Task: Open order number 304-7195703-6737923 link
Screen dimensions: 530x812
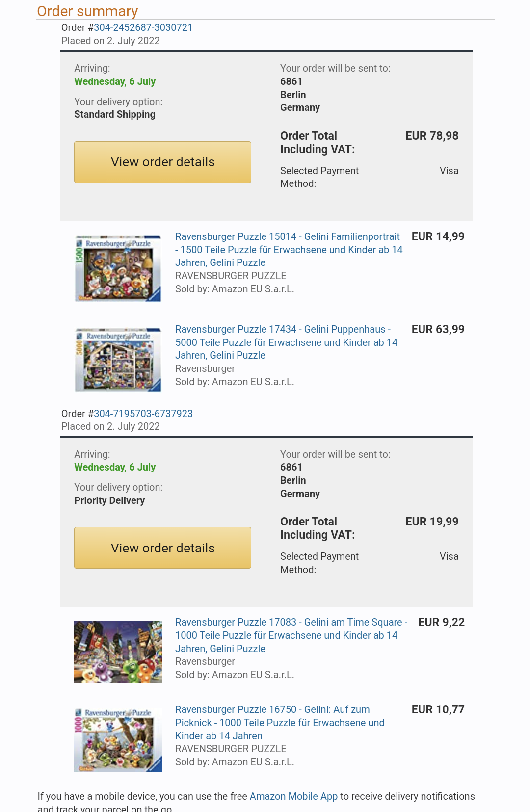Action: pyautogui.click(x=143, y=414)
